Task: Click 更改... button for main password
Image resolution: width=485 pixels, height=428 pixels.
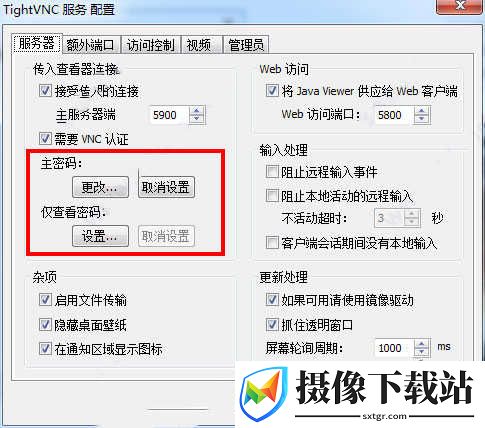Action: pyautogui.click(x=100, y=187)
